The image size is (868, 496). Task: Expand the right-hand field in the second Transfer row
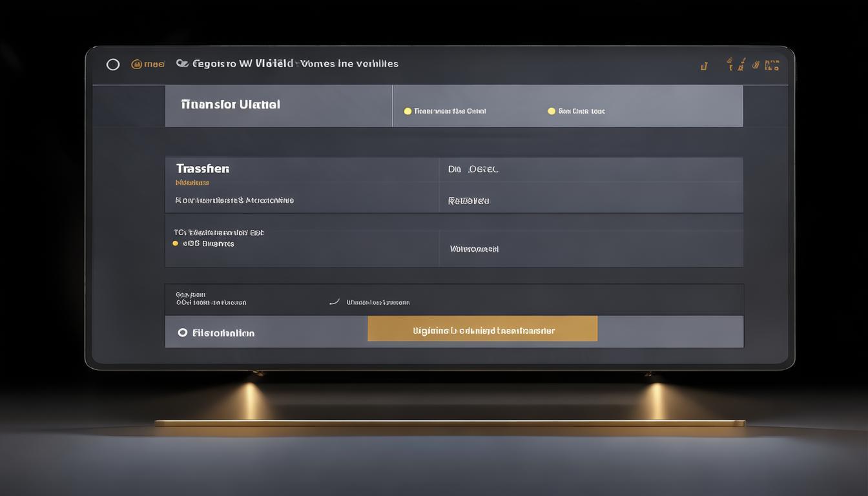(590, 201)
